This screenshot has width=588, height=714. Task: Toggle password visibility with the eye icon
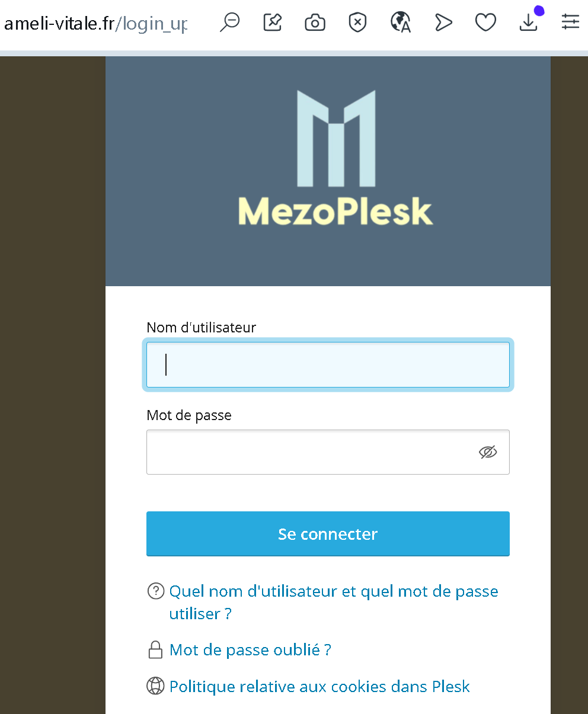pos(487,452)
